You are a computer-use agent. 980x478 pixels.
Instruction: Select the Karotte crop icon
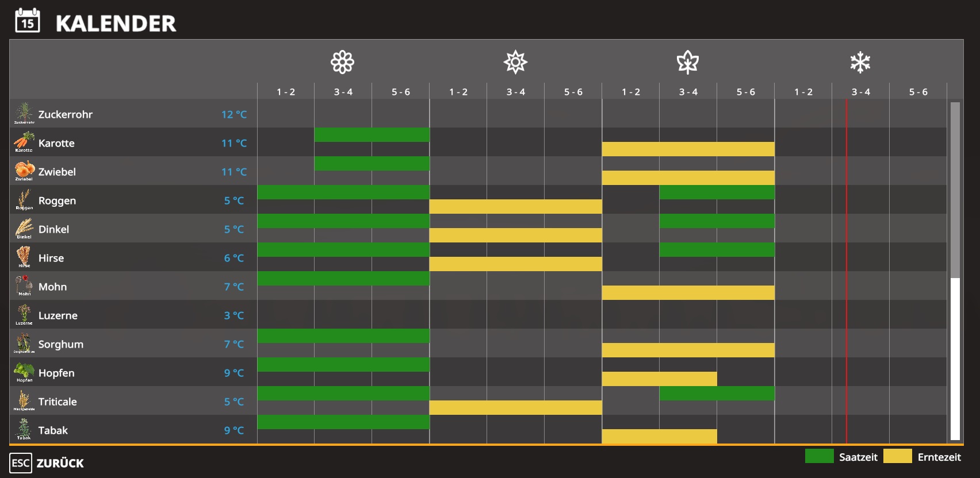click(24, 142)
